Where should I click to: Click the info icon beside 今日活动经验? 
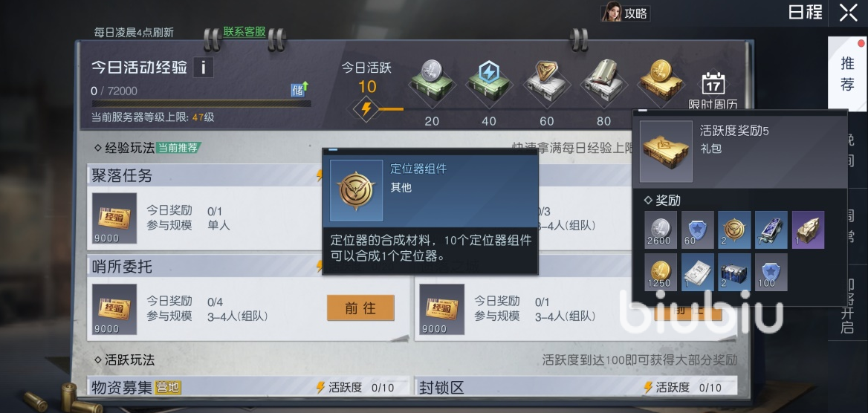tap(203, 68)
